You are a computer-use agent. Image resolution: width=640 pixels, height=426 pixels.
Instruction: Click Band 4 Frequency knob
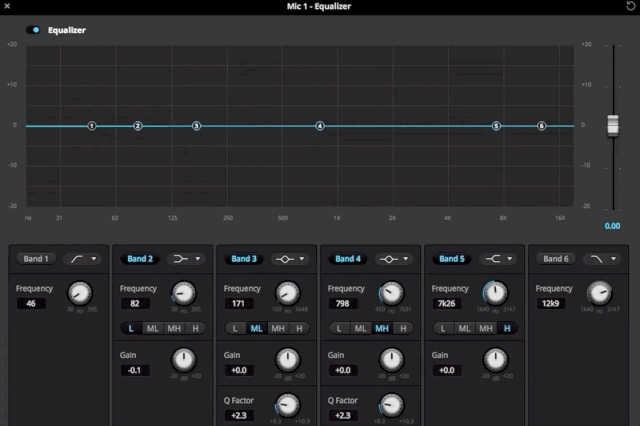pos(392,293)
